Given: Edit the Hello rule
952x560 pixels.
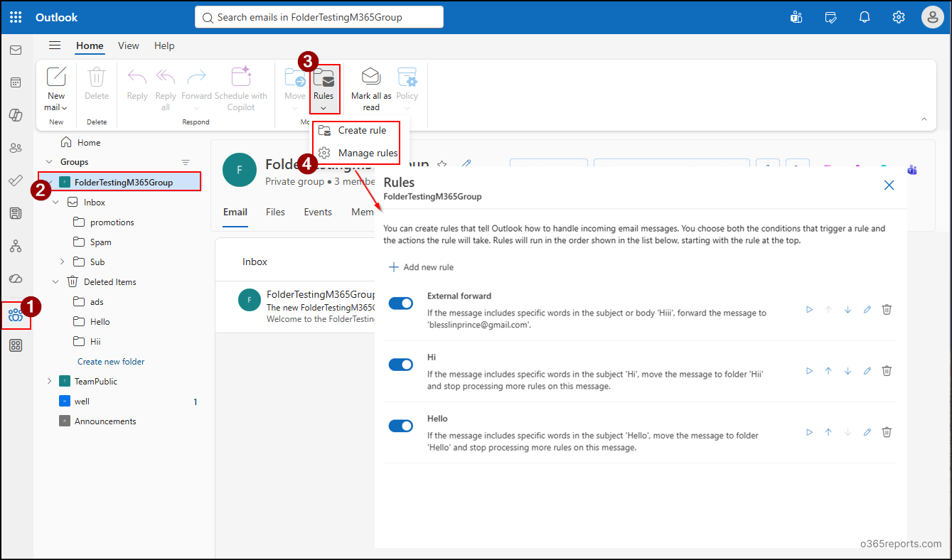Looking at the screenshot, I should [x=867, y=432].
